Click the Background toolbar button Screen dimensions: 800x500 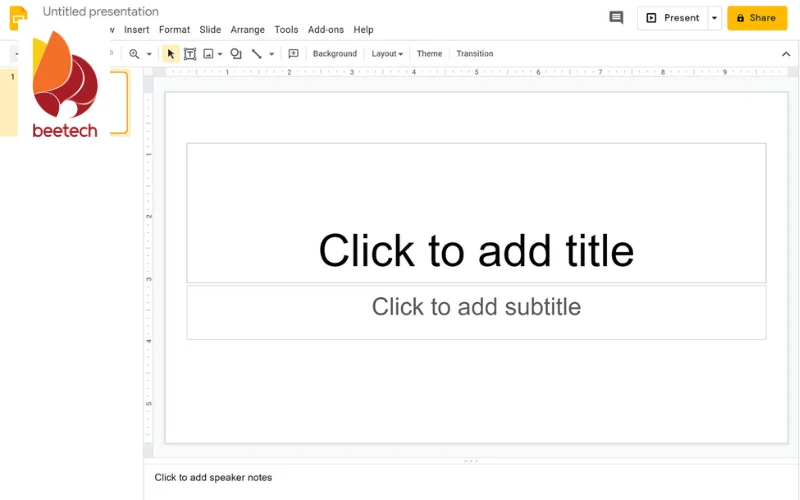tap(334, 54)
